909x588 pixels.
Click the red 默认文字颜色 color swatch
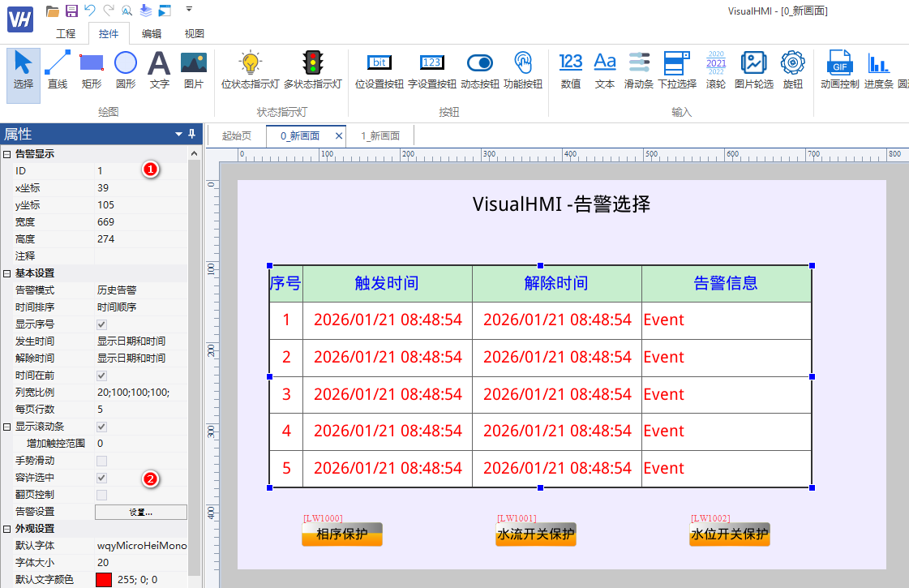(x=104, y=580)
